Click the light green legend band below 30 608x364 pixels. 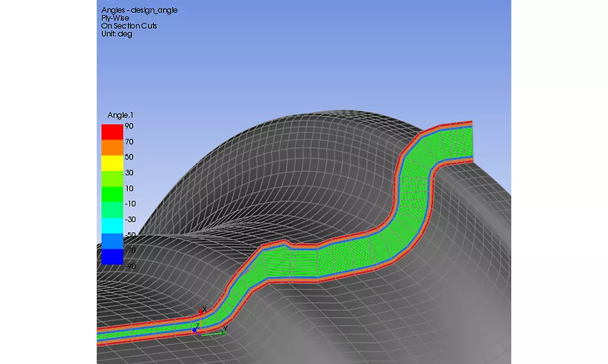point(112,179)
